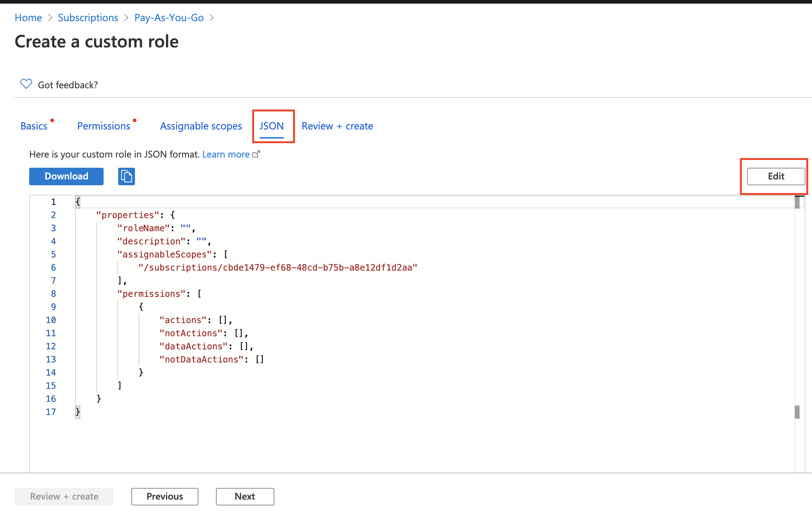Switch to the Basics tab

34,126
